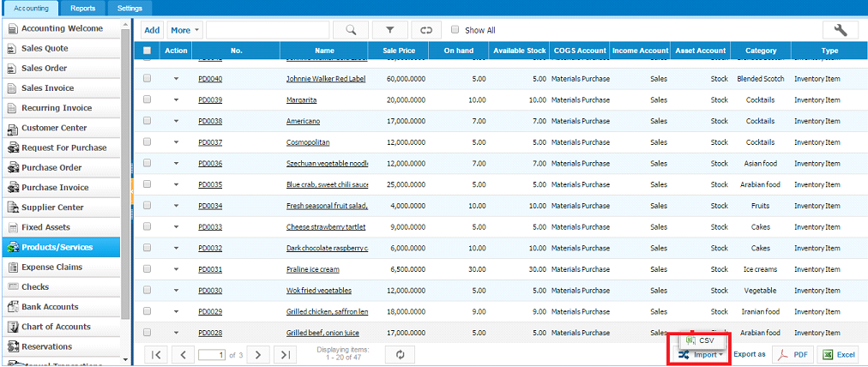Viewport: 868px width, 367px height.
Task: Go to next page arrow
Action: pos(258,354)
